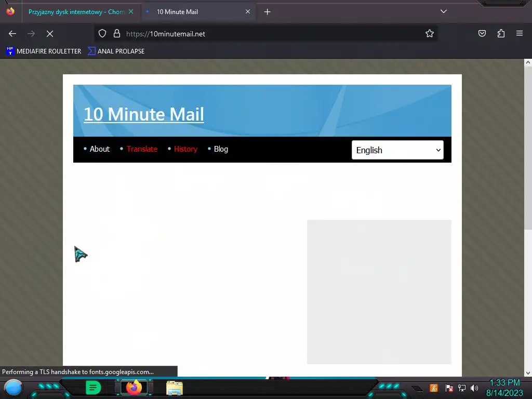The image size is (532, 399).
Task: Open the Firefox hamburger application menu
Action: coord(519,33)
